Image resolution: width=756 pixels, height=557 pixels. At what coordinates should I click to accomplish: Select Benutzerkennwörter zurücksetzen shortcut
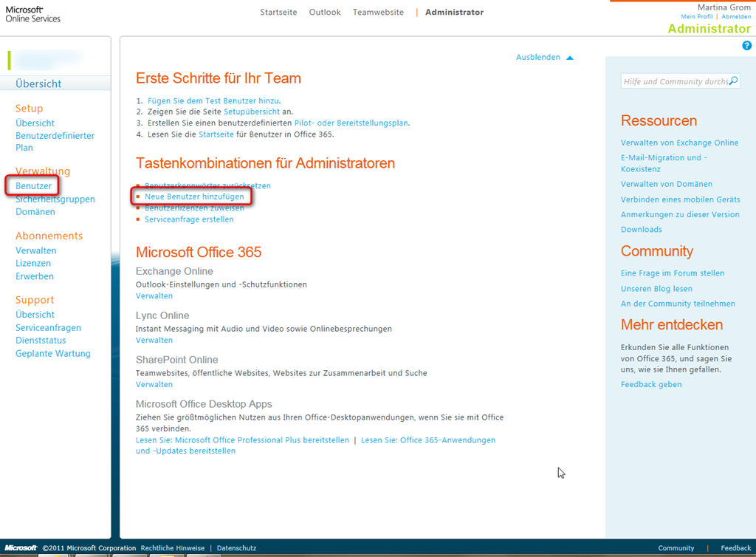click(x=207, y=186)
